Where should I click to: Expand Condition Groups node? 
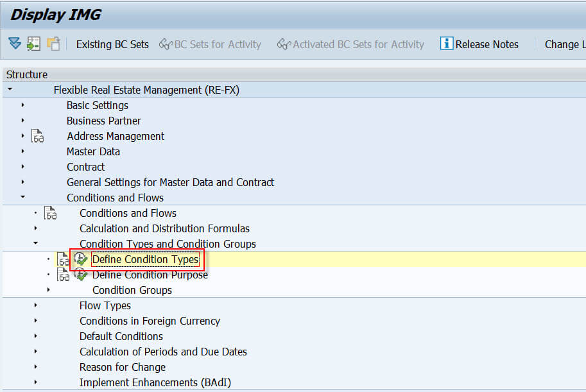(x=49, y=289)
